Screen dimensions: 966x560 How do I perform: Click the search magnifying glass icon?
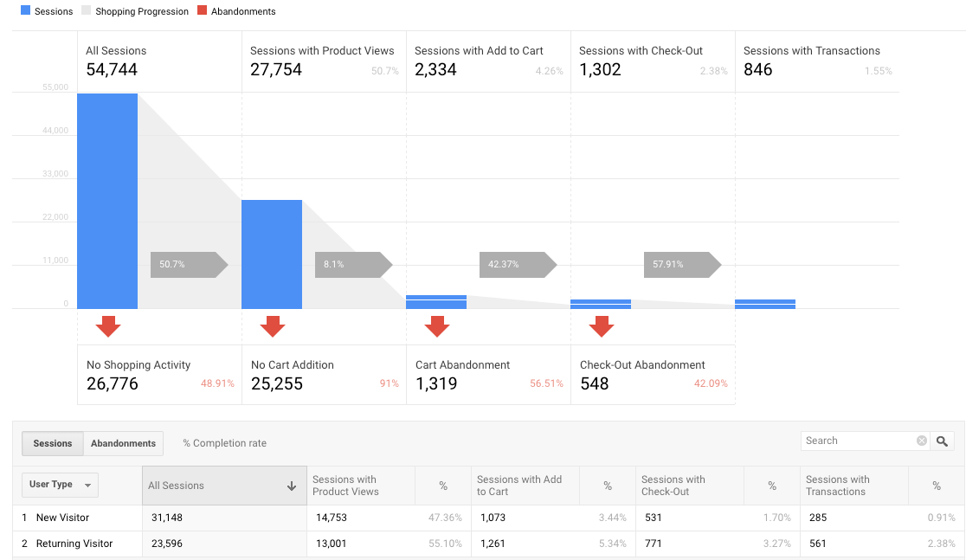pos(942,441)
